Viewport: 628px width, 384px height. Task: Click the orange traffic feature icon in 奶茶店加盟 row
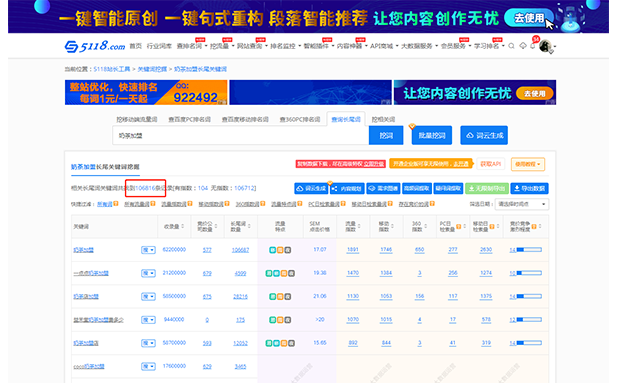[280, 297]
